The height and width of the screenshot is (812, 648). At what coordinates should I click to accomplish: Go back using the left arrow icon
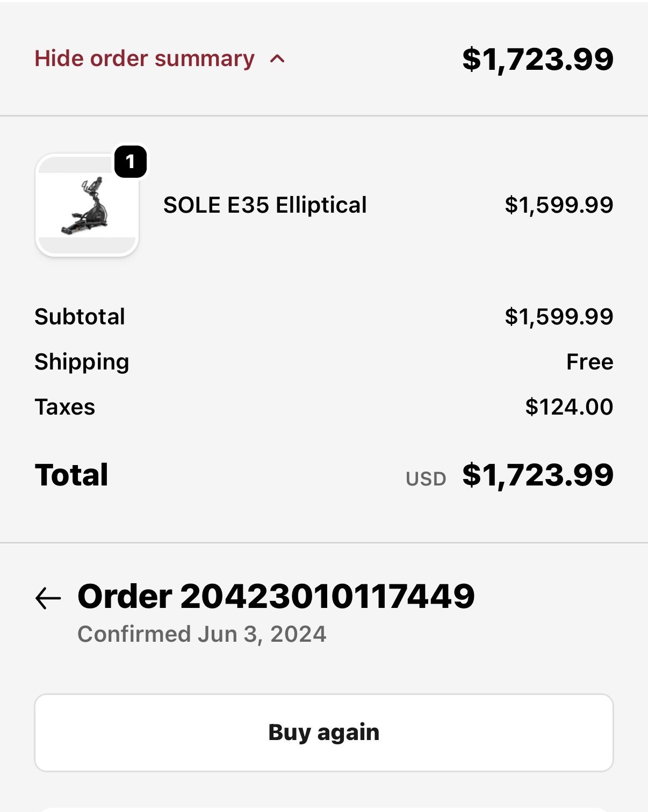pyautogui.click(x=48, y=598)
